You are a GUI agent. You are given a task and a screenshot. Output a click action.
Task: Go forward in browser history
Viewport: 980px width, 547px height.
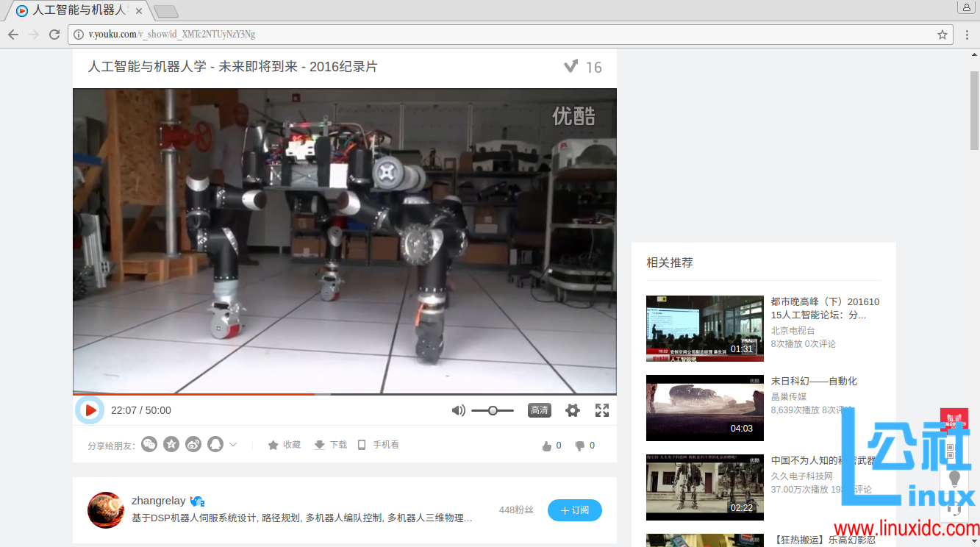34,35
